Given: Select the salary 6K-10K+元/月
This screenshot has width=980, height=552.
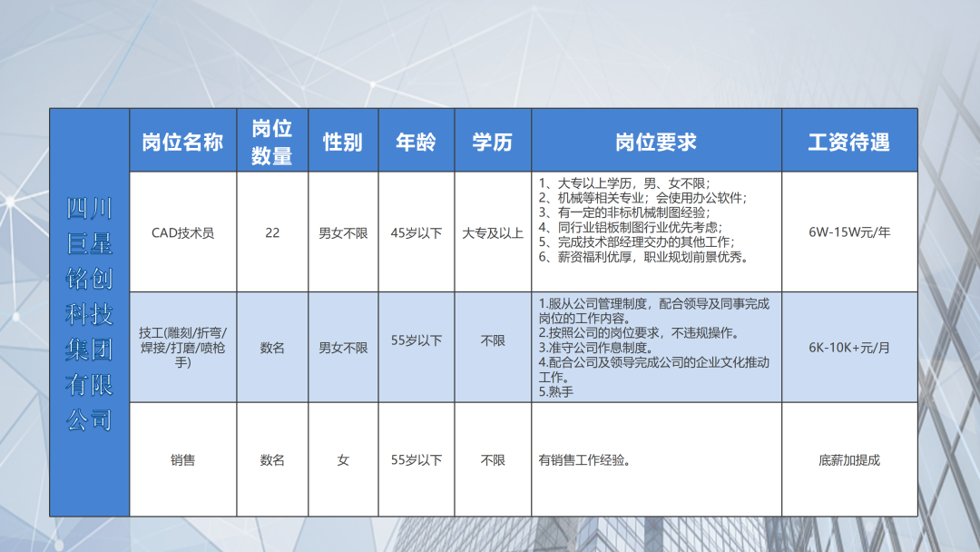Looking at the screenshot, I should (x=848, y=348).
